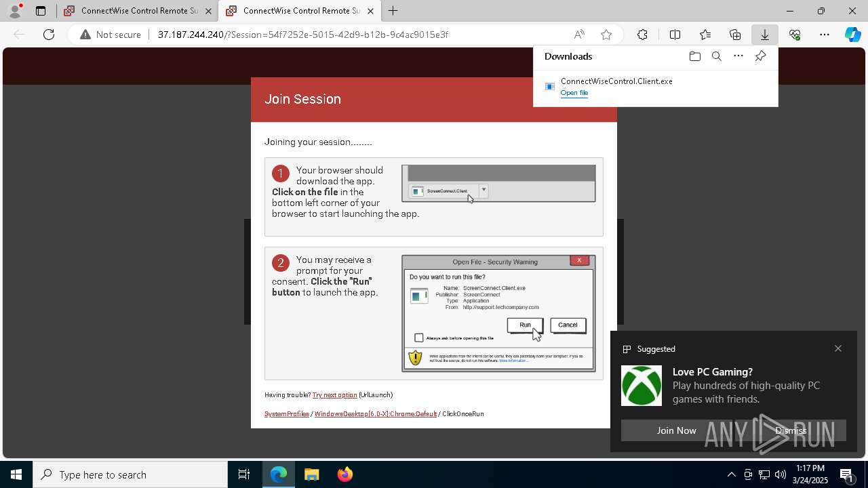Click the ScreenConnect.Client download illustration image

(498, 184)
